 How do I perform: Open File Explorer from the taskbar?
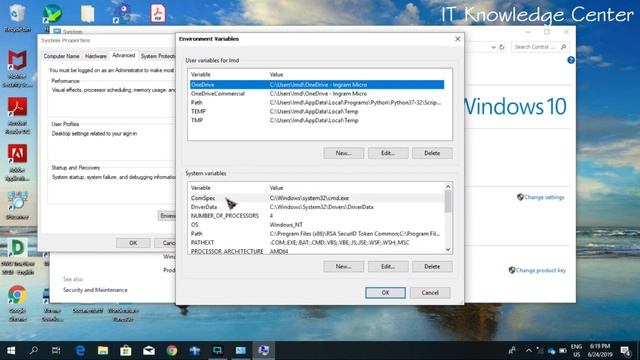coord(102,350)
